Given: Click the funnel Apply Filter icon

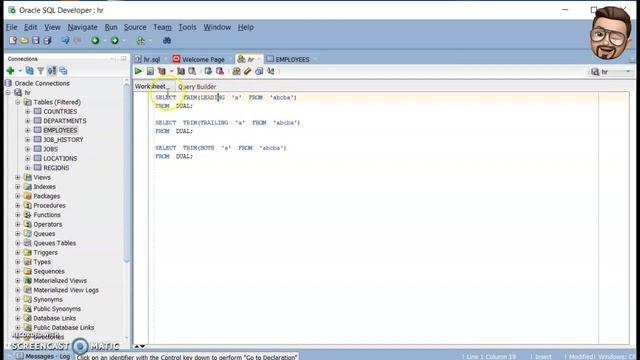Looking at the screenshot, I should [40, 71].
